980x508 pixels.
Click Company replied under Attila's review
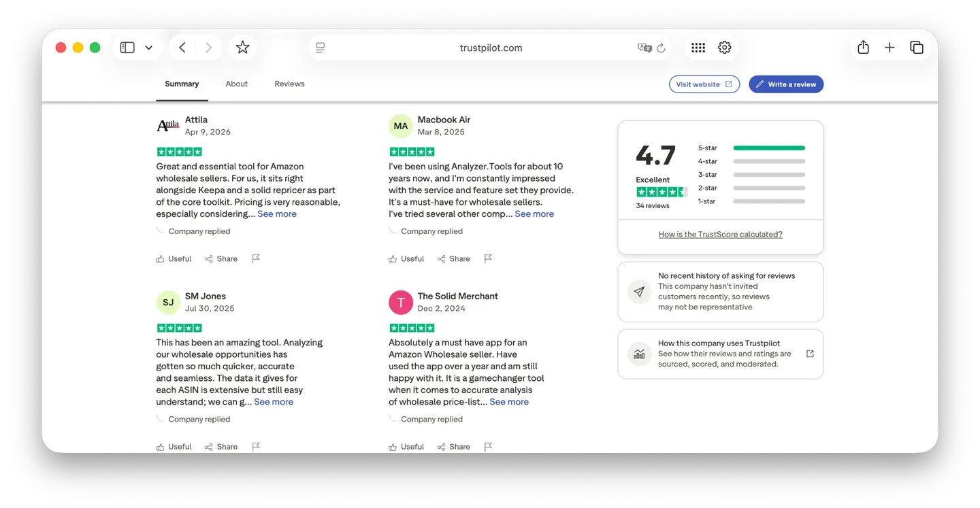coord(199,231)
